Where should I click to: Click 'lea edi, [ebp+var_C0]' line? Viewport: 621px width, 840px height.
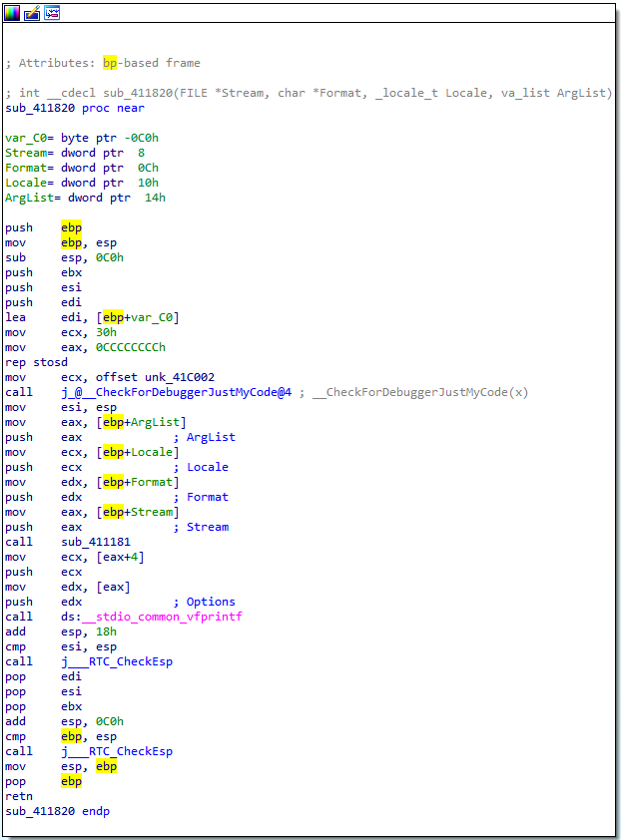92,317
